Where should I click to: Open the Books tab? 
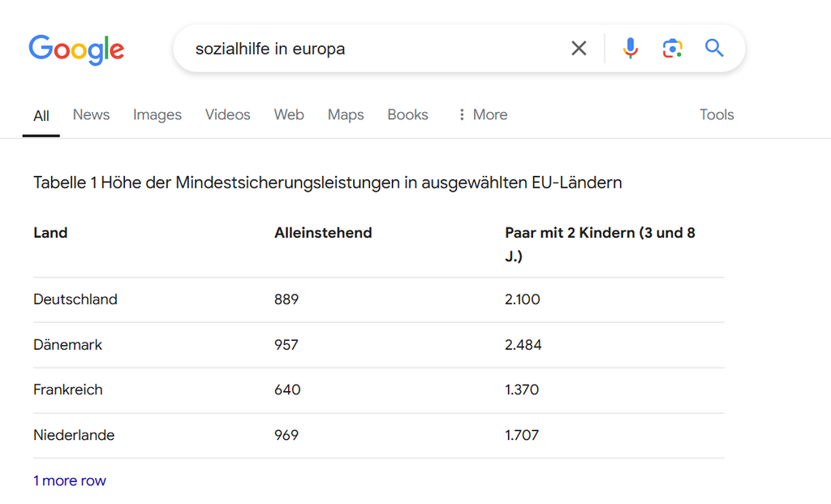coord(407,114)
